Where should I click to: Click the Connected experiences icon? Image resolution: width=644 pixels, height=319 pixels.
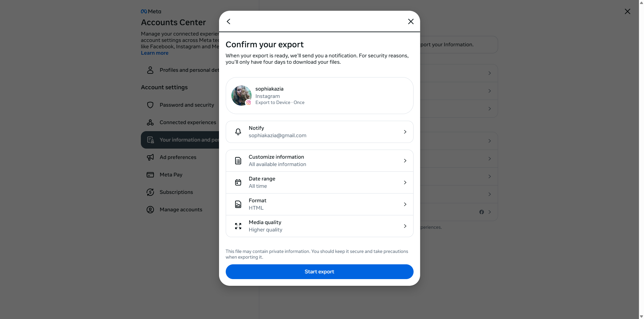[x=150, y=122]
